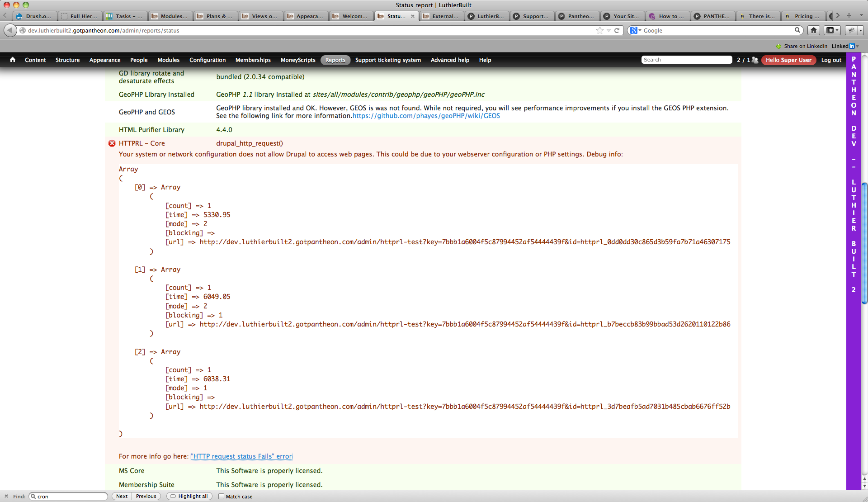Click the Log out link
The height and width of the screenshot is (502, 868).
click(x=831, y=60)
